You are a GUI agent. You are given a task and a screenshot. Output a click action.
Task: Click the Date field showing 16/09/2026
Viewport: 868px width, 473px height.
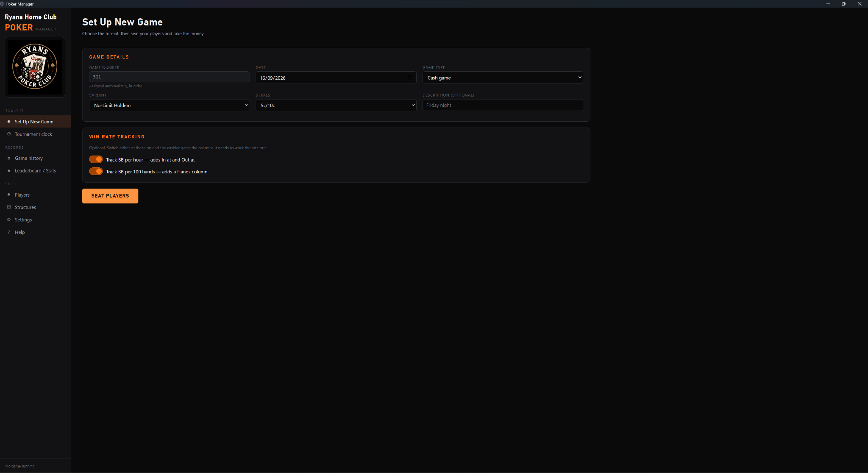click(x=336, y=78)
